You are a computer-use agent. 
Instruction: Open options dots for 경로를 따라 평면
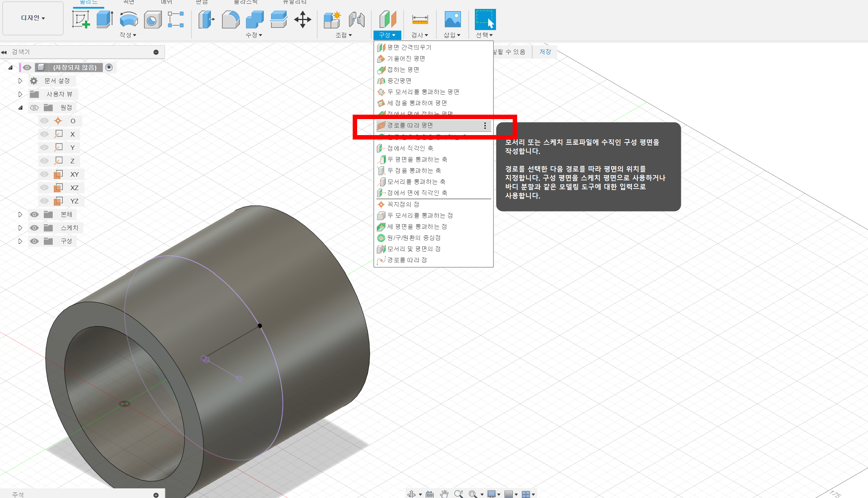485,126
